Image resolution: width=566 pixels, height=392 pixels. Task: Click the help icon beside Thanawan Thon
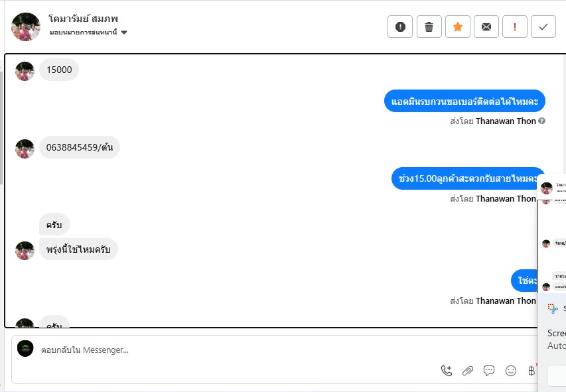pyautogui.click(x=542, y=121)
